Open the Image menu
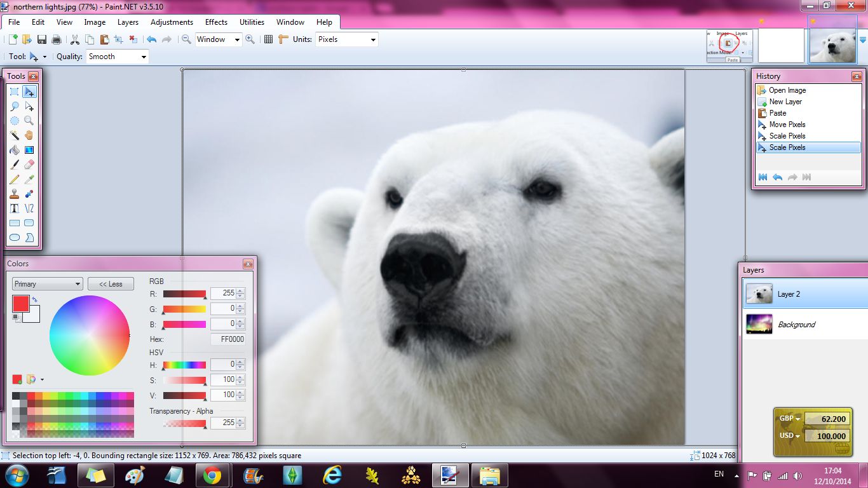 (95, 22)
